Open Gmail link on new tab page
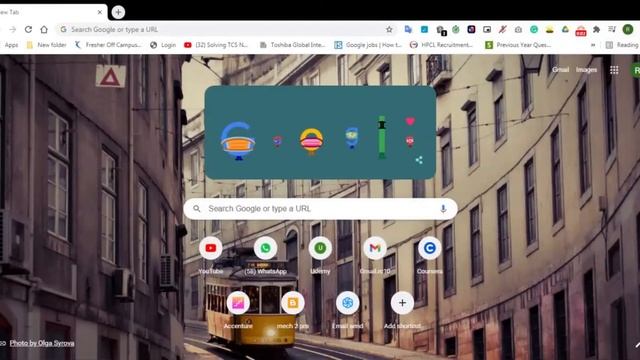This screenshot has width=640, height=360. click(560, 70)
